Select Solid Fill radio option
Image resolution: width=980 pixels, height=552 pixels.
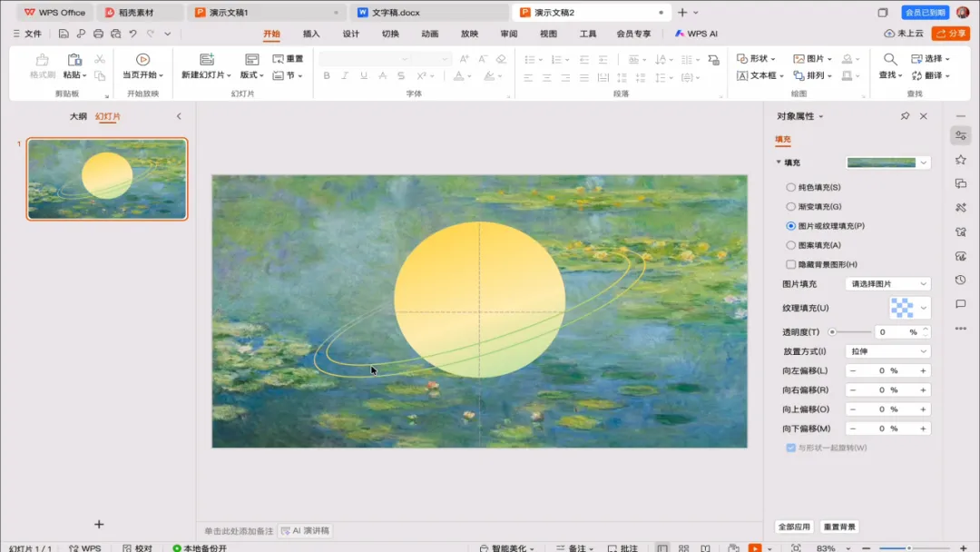[x=790, y=187]
